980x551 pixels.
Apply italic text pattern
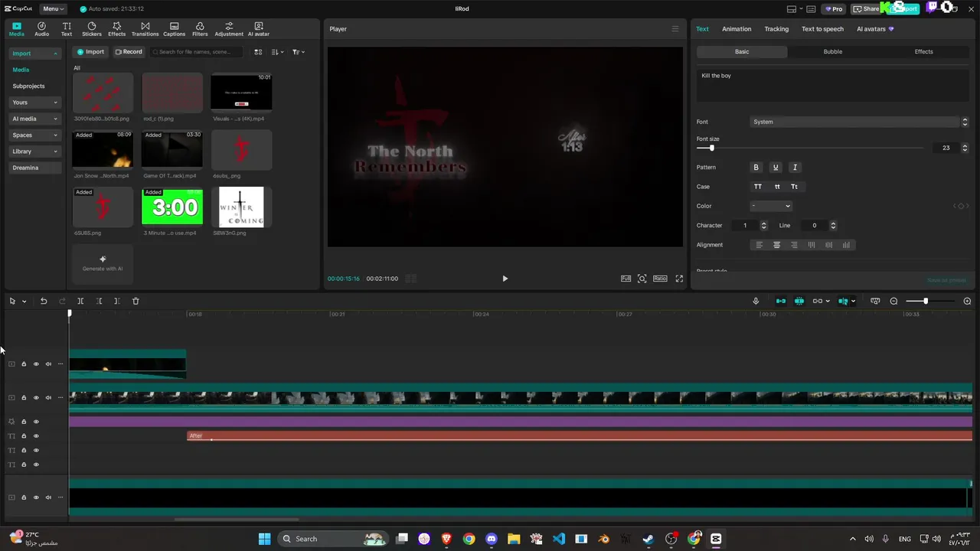[x=795, y=167]
